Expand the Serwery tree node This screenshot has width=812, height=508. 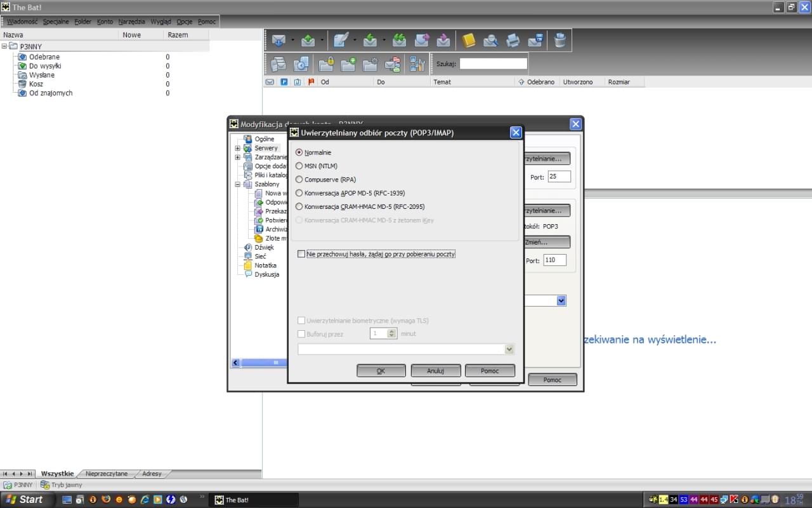[238, 148]
